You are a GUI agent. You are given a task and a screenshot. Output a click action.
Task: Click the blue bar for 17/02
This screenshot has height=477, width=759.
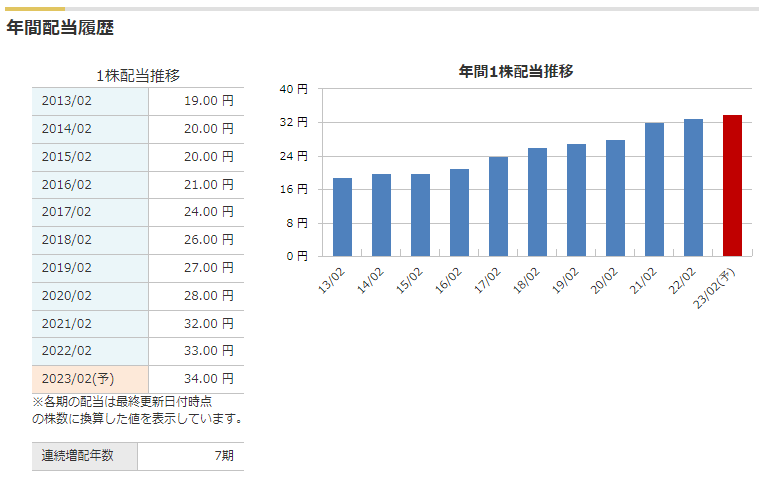click(499, 206)
